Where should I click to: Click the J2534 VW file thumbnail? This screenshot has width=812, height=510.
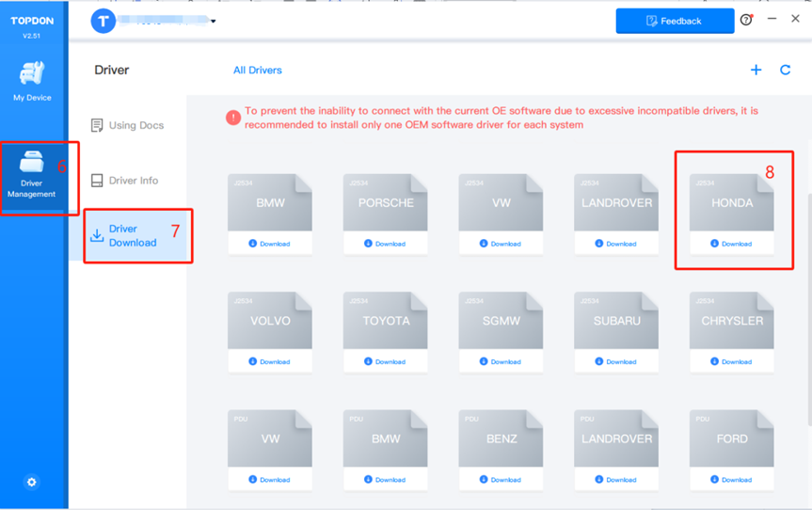point(501,202)
